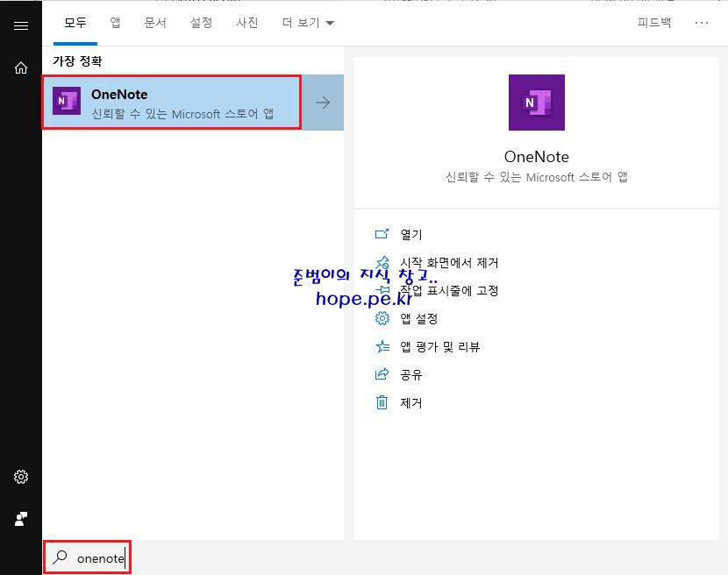Click rate and review star icon
728x575 pixels.
[x=382, y=346]
